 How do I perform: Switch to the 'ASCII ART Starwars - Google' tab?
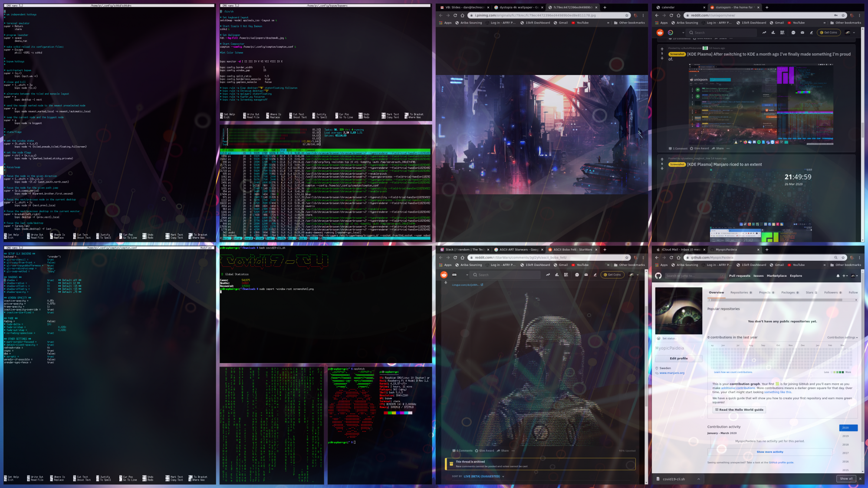coord(518,249)
